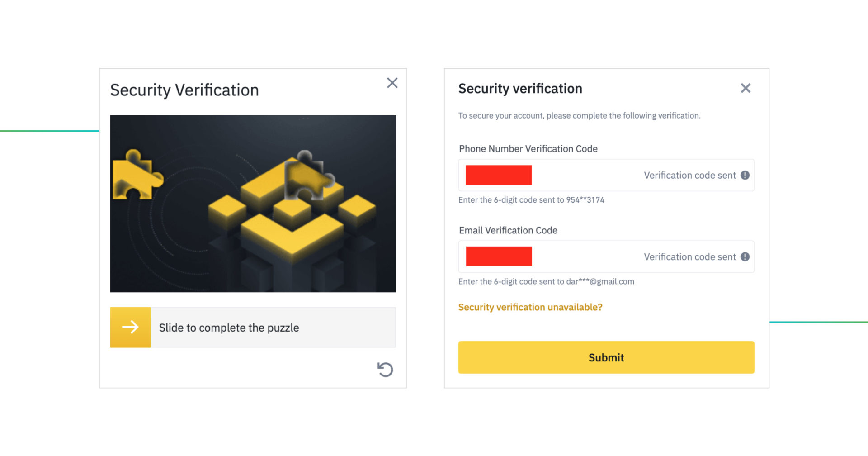Screen dimensions: 868x456
Task: Click the info icon next to phone verification code
Action: (x=745, y=175)
